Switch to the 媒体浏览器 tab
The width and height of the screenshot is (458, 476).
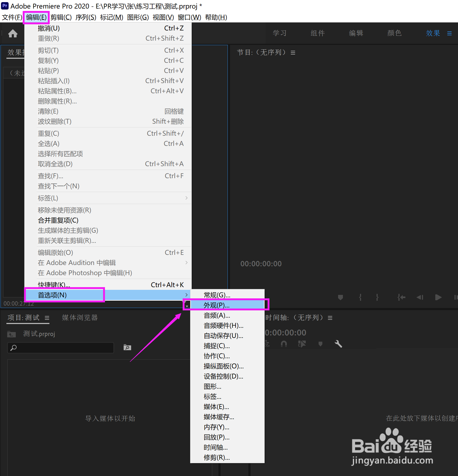click(x=80, y=318)
